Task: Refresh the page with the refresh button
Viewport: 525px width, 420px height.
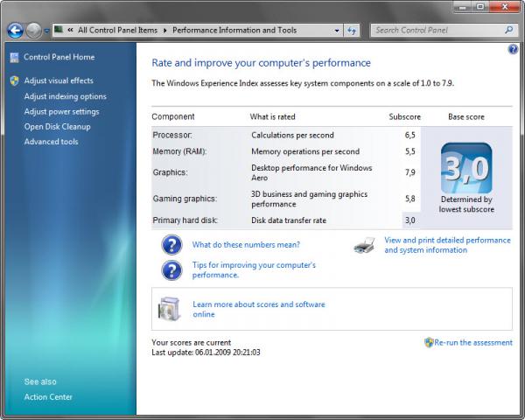Action: click(351, 31)
